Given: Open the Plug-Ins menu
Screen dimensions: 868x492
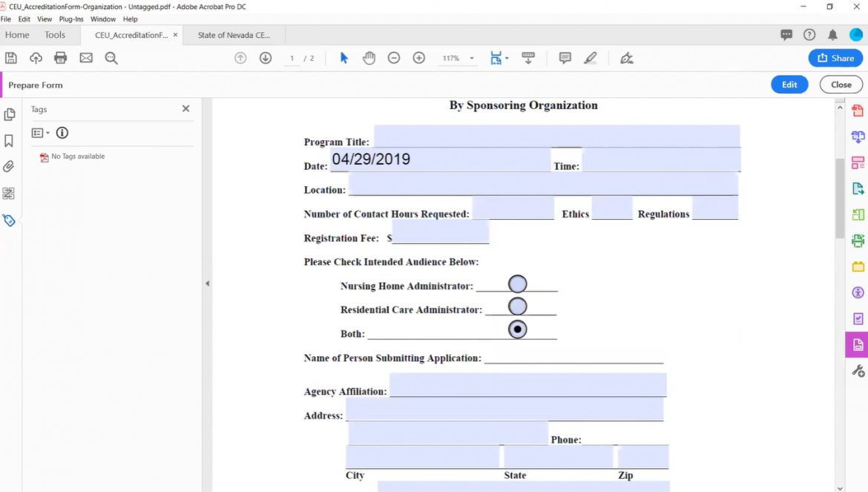Looking at the screenshot, I should [x=70, y=19].
